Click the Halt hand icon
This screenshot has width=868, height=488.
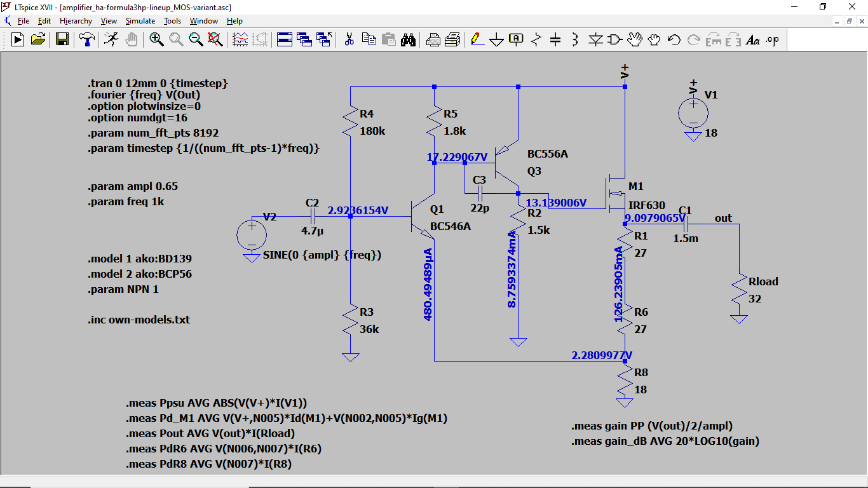pos(132,39)
